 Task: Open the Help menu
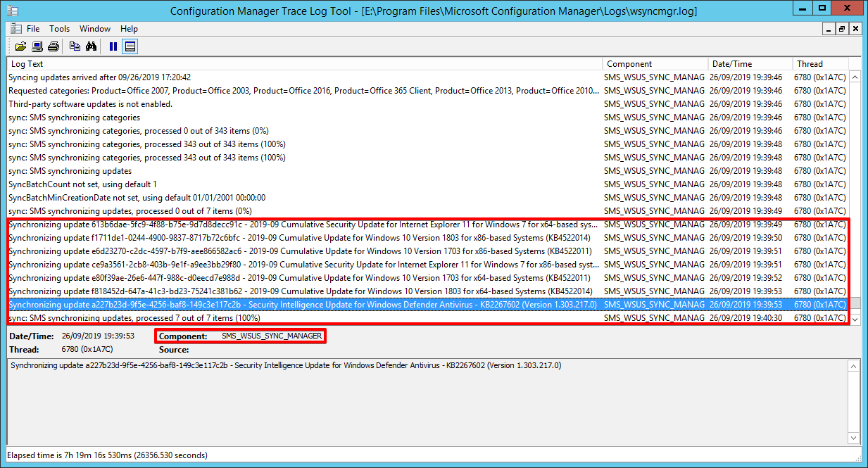pyautogui.click(x=129, y=29)
